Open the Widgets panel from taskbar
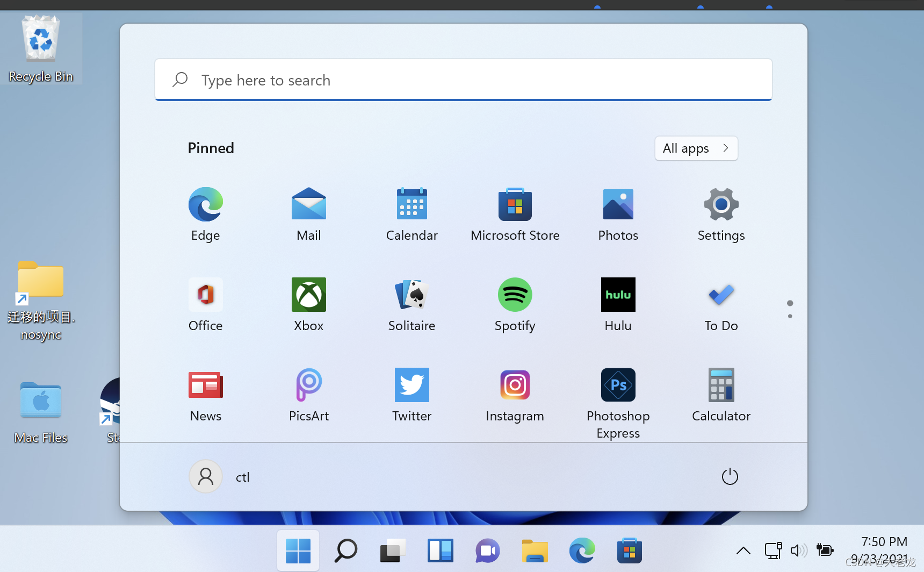 pos(440,550)
